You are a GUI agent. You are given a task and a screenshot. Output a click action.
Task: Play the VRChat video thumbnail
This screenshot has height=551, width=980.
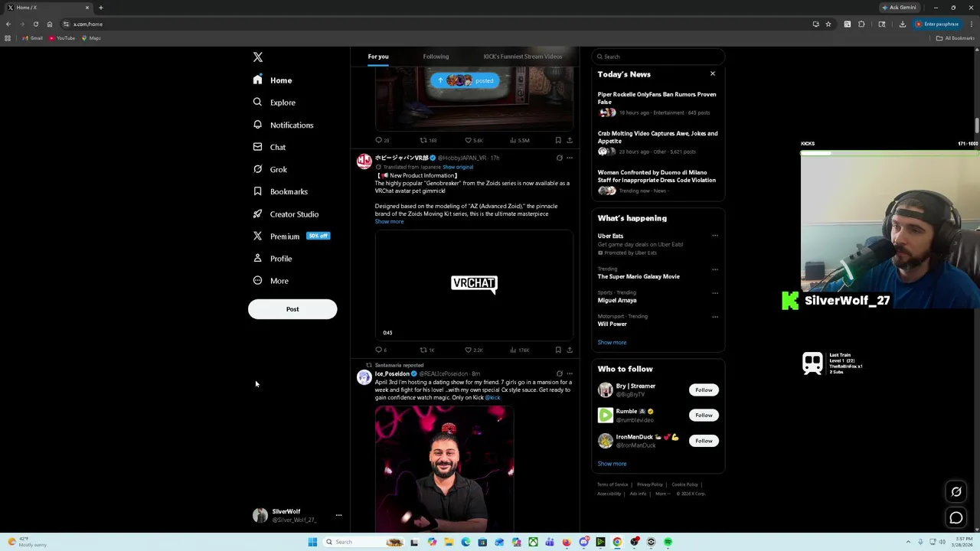474,284
